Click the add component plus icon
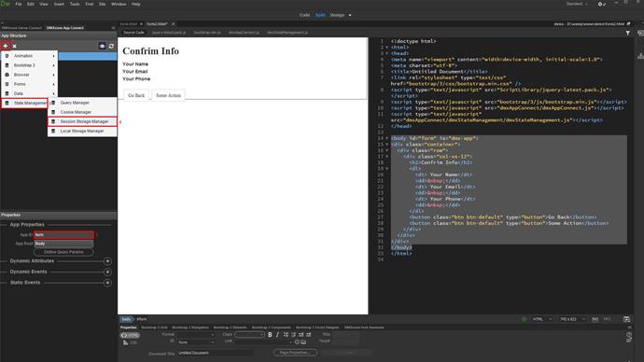644x362 pixels. [6, 46]
